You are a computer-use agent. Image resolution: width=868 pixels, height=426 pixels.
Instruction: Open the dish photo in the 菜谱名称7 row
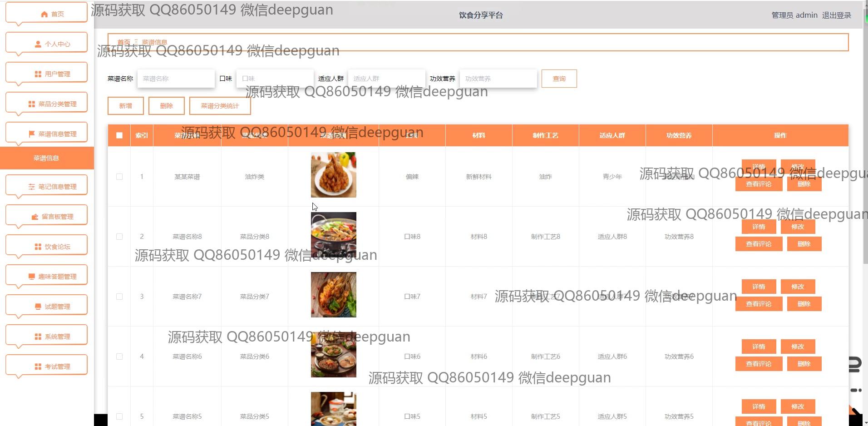[x=334, y=295]
